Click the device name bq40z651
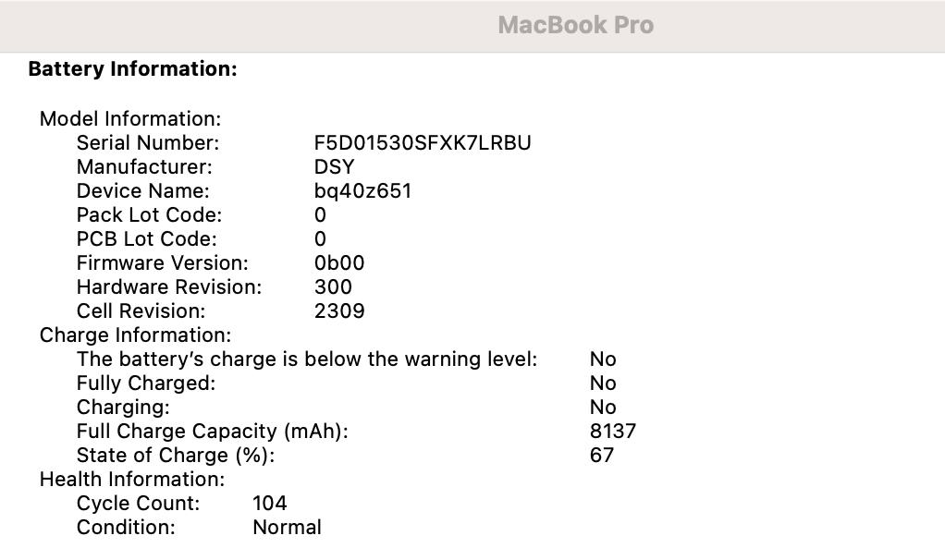Image resolution: width=945 pixels, height=560 pixels. (x=362, y=191)
